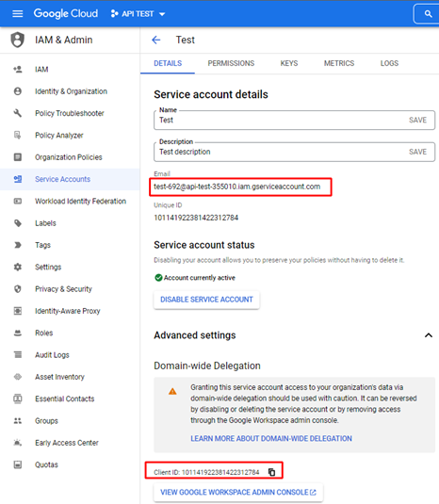Open Identity-Aware Proxy in the sidebar
The width and height of the screenshot is (439, 504).
(x=70, y=311)
